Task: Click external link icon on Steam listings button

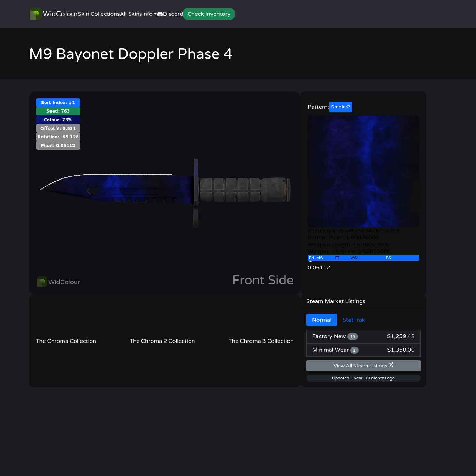Action: coord(391,365)
